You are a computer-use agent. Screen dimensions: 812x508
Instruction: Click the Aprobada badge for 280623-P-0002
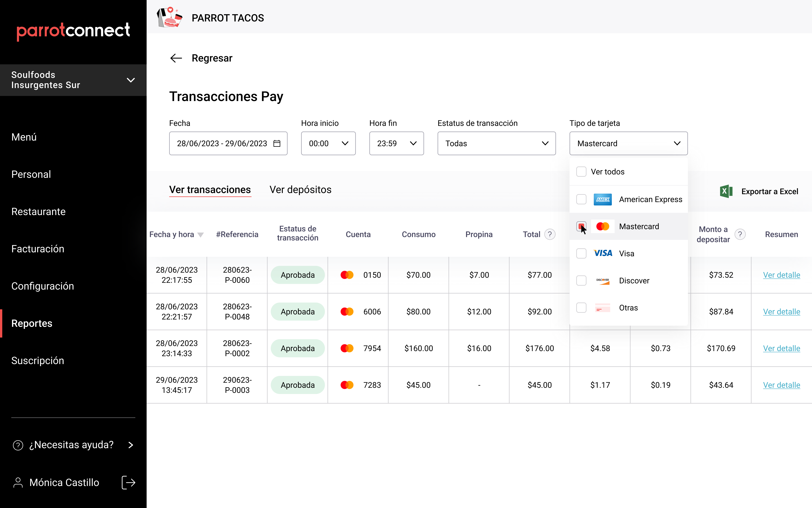pyautogui.click(x=298, y=348)
